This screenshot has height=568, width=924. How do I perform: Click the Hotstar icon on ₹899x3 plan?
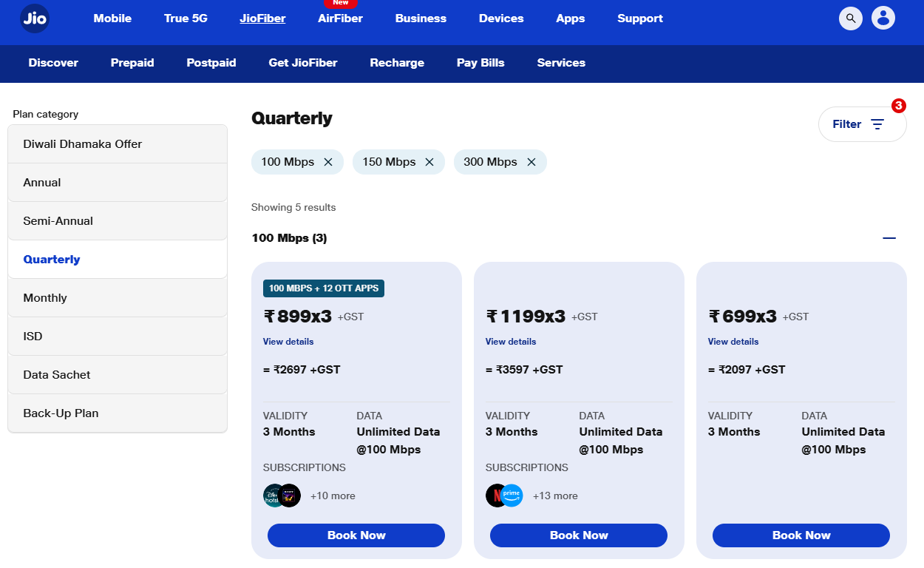pos(274,496)
